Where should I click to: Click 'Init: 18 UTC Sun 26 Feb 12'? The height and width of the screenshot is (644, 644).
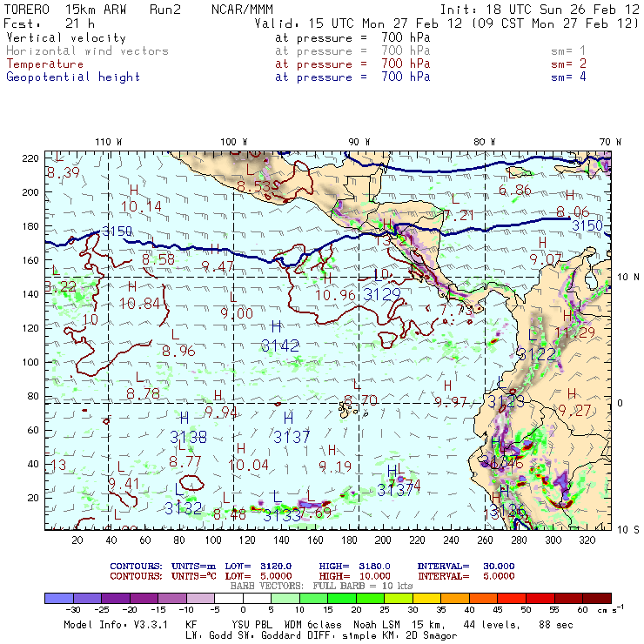540,10
